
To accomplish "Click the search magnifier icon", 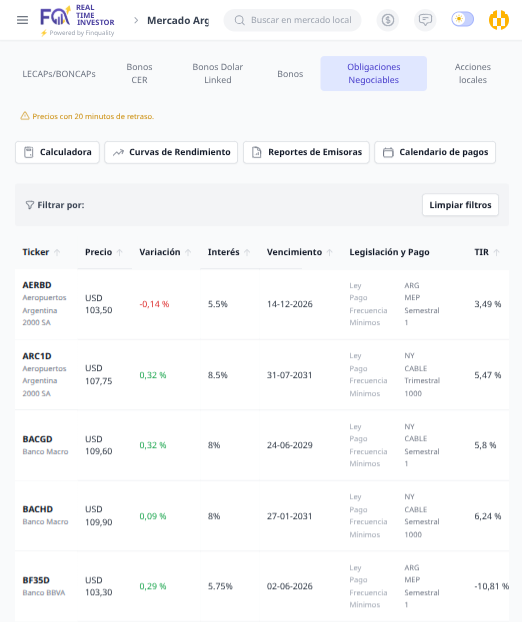I will [240, 20].
